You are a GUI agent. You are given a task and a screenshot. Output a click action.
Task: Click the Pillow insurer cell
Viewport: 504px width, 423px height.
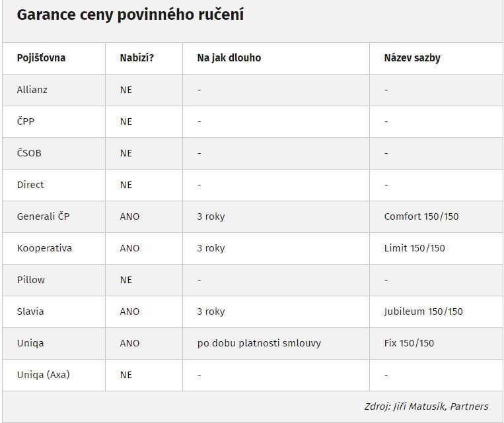click(31, 280)
